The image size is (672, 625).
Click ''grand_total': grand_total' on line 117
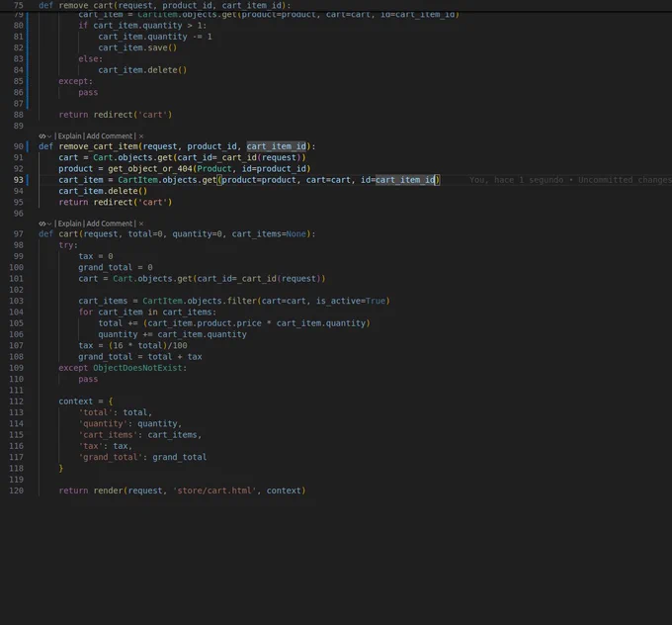click(142, 457)
